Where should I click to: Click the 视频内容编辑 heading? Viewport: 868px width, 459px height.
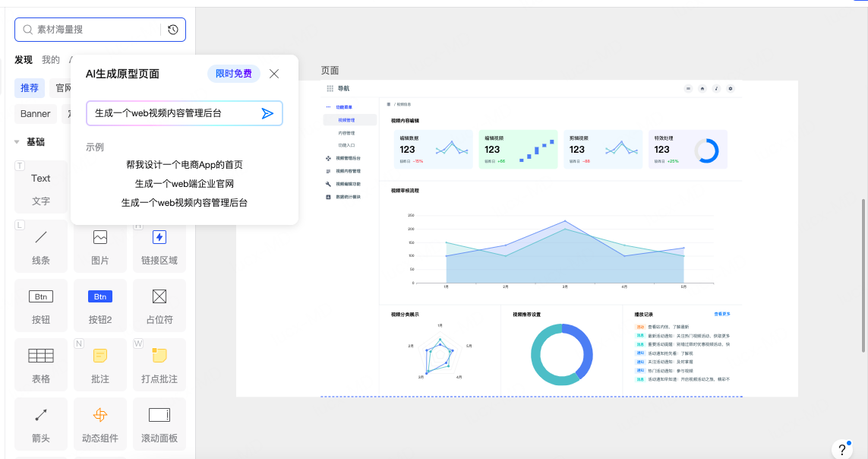click(406, 121)
